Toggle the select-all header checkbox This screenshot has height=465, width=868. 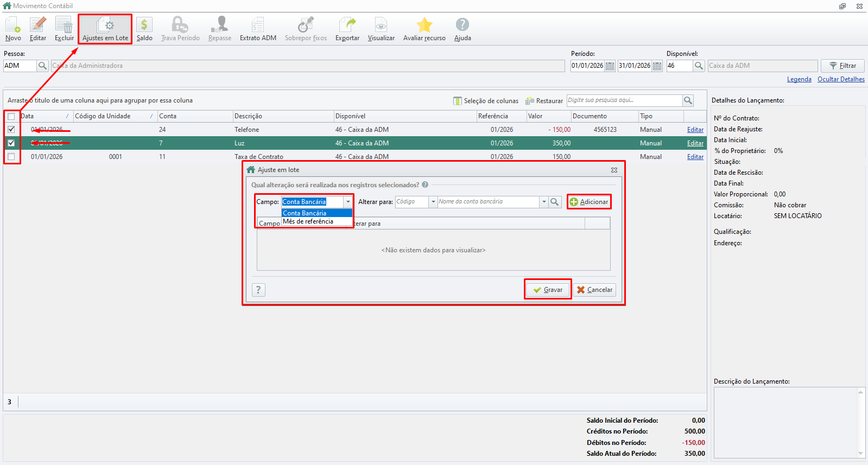pos(11,116)
